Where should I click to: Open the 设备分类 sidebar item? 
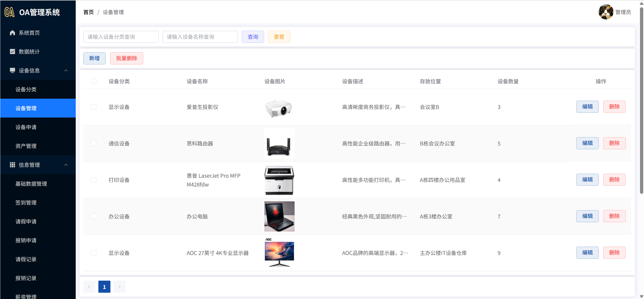pyautogui.click(x=26, y=89)
